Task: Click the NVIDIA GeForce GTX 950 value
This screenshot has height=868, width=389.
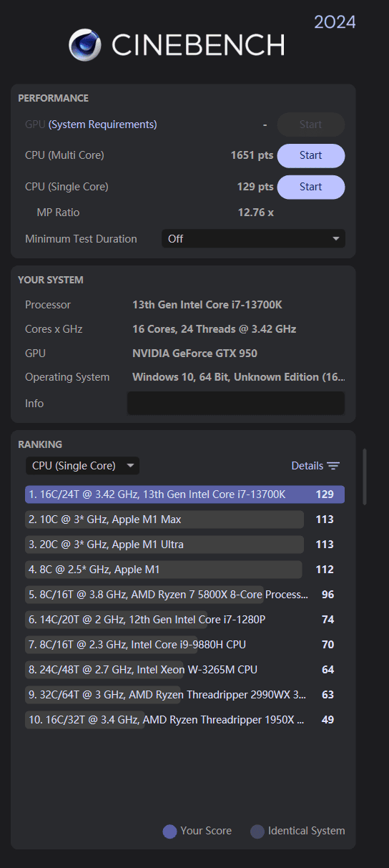Action: pos(194,353)
